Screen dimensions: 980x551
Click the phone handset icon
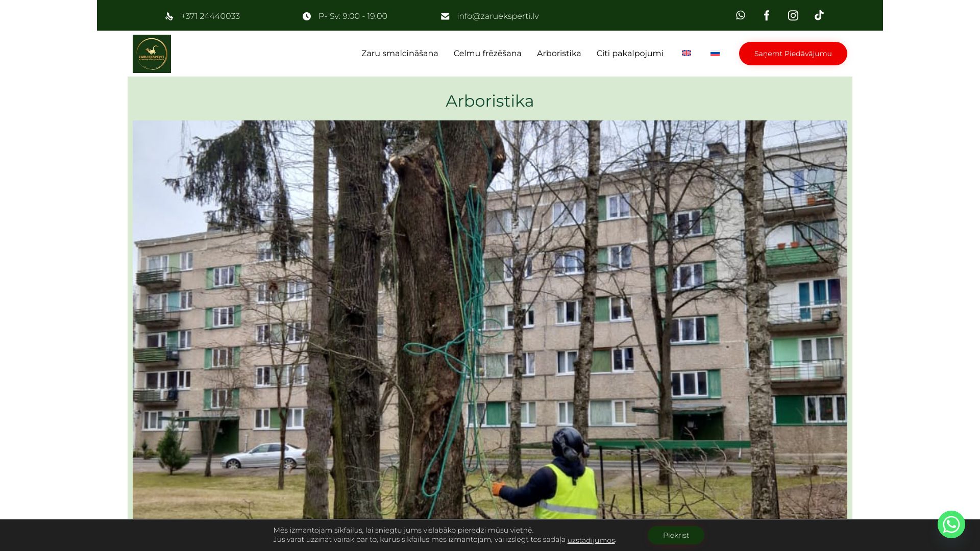coord(169,16)
